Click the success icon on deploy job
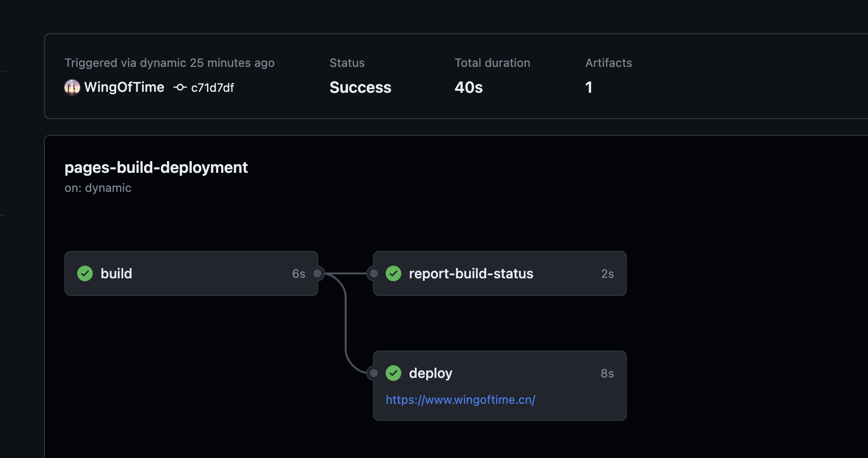 click(393, 373)
